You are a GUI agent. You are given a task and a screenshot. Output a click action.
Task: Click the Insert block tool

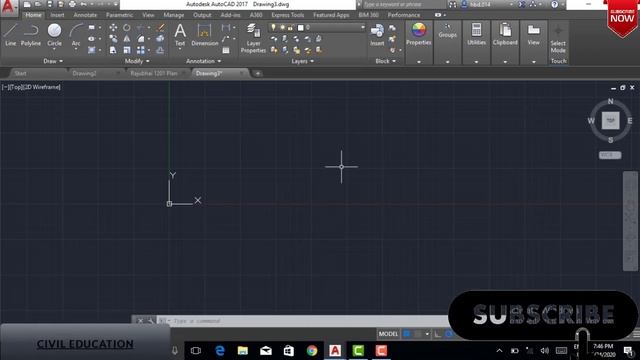(x=377, y=34)
